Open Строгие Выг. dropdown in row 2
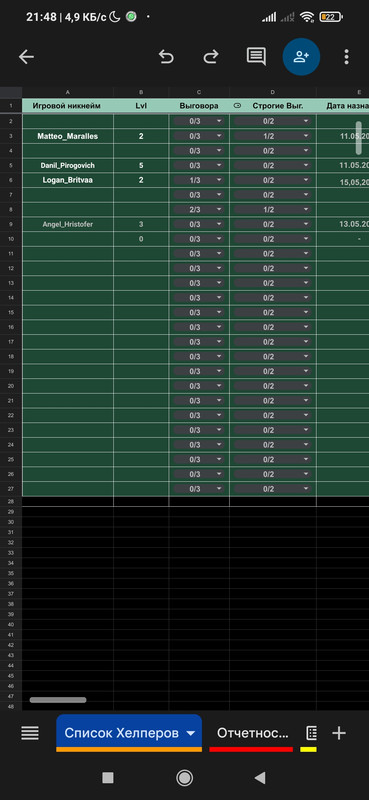This screenshot has height=800, width=369. [x=273, y=121]
